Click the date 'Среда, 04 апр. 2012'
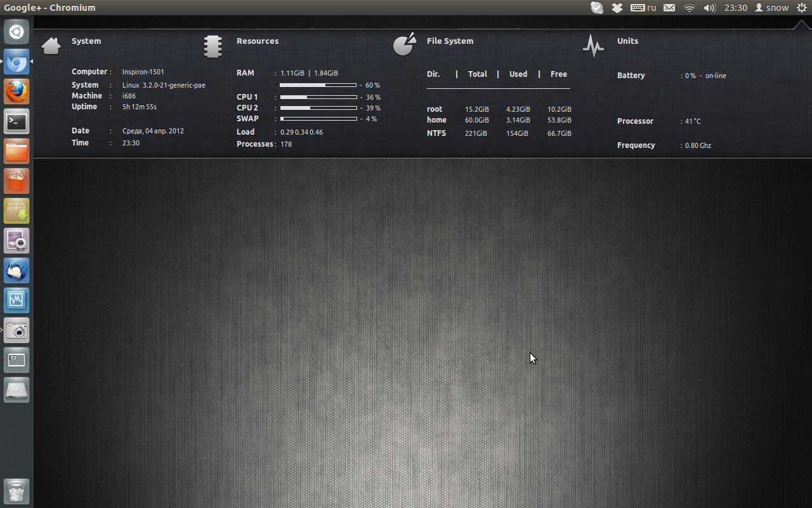The height and width of the screenshot is (508, 812). tap(153, 131)
